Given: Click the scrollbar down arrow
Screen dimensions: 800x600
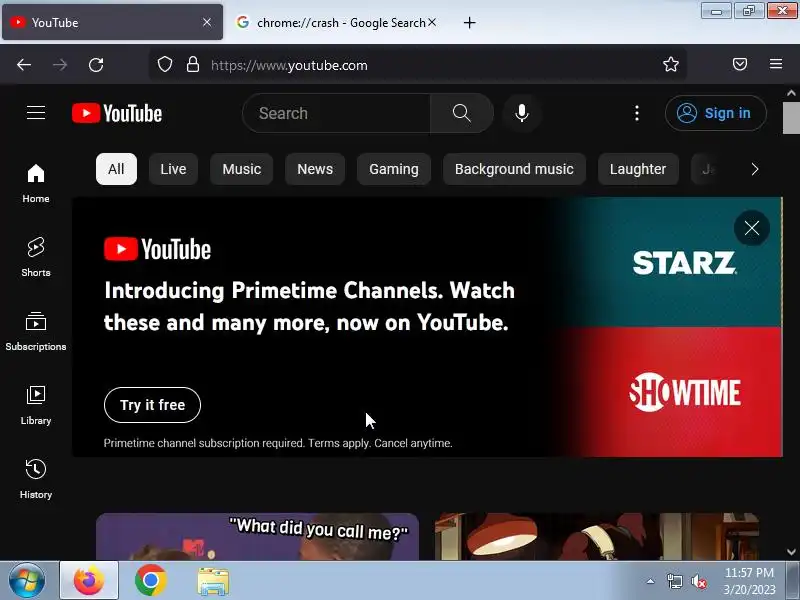Looking at the screenshot, I should 791,552.
